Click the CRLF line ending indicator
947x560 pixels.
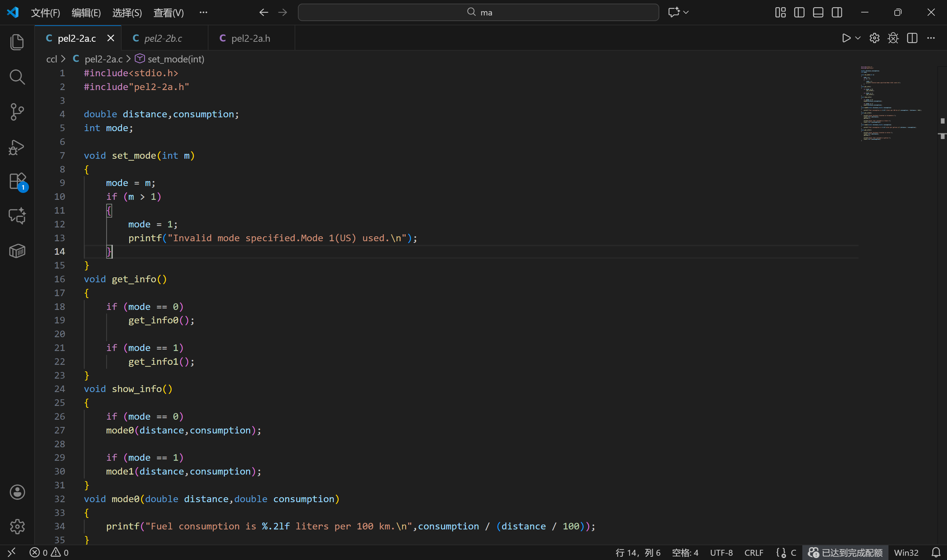pos(753,552)
